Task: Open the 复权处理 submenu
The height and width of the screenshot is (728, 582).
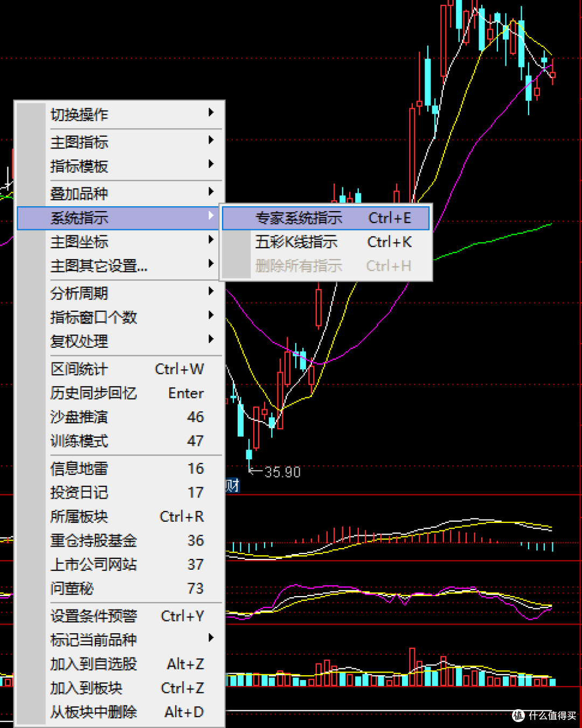Action: coord(120,341)
